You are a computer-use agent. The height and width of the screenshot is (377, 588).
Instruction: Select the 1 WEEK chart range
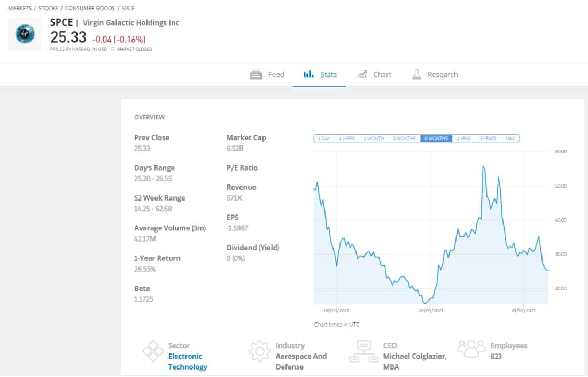347,139
